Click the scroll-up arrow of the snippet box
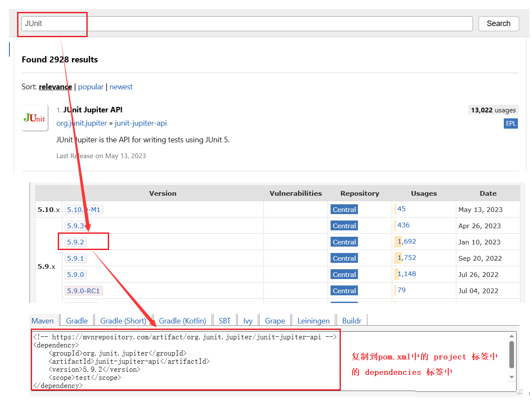Image resolution: width=532 pixels, height=400 pixels. (x=511, y=336)
